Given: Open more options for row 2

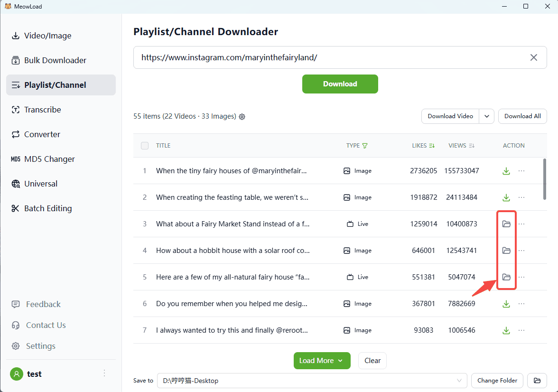Looking at the screenshot, I should point(521,197).
